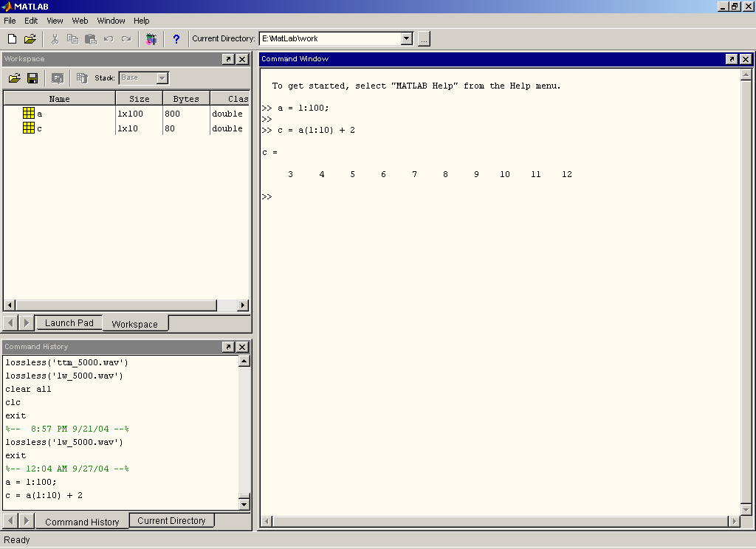The image size is (756, 549).
Task: Launch Simulink library icon
Action: click(151, 39)
